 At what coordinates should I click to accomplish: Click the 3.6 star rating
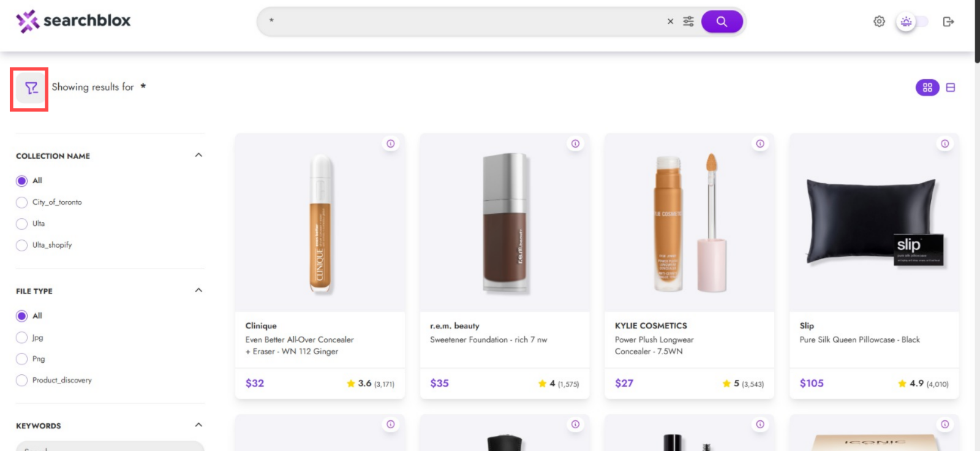pyautogui.click(x=371, y=384)
